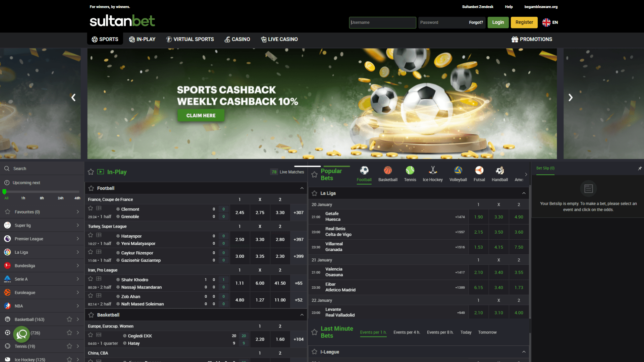Favourite the Clermont vs Grenoble match

pyautogui.click(x=91, y=208)
